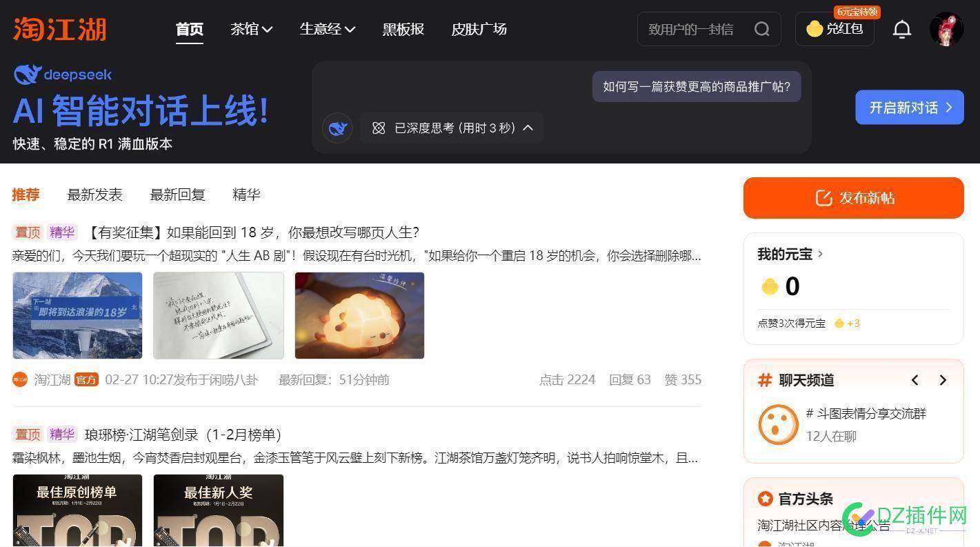This screenshot has height=547, width=980.
Task: Click the 开启新对话 button
Action: tap(910, 108)
